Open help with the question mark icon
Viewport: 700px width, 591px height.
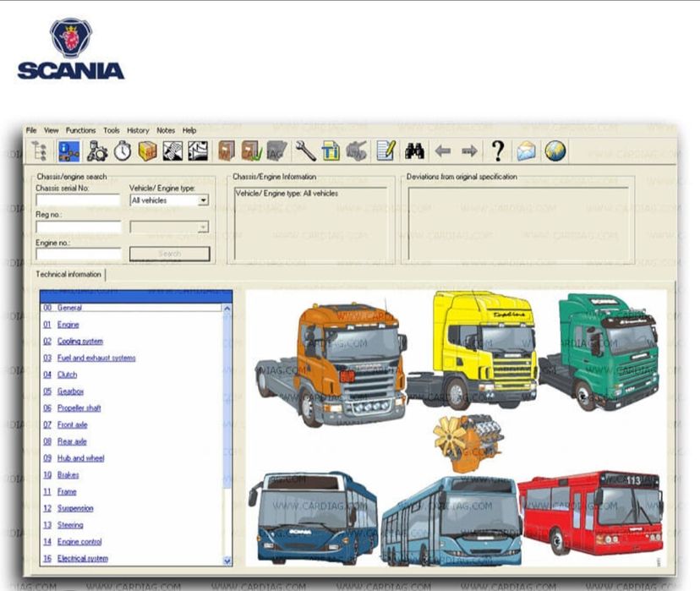(x=497, y=150)
